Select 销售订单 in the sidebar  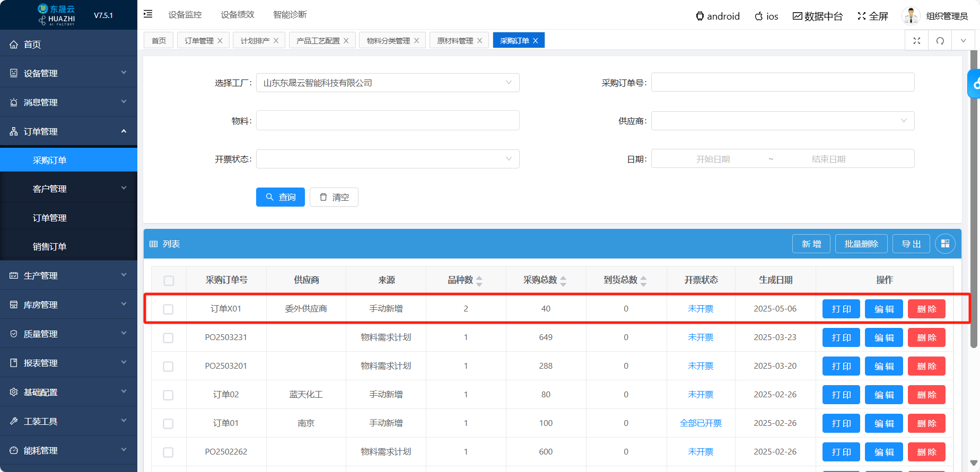(68, 246)
